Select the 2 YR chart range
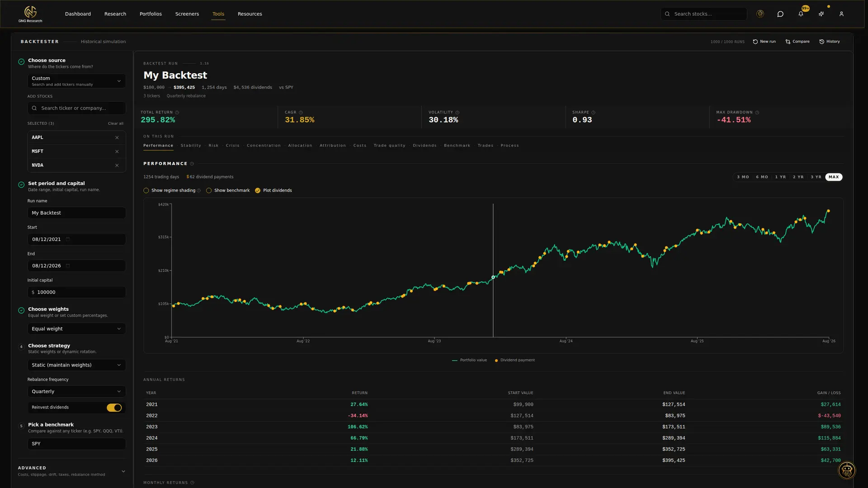The image size is (868, 488). point(798,177)
